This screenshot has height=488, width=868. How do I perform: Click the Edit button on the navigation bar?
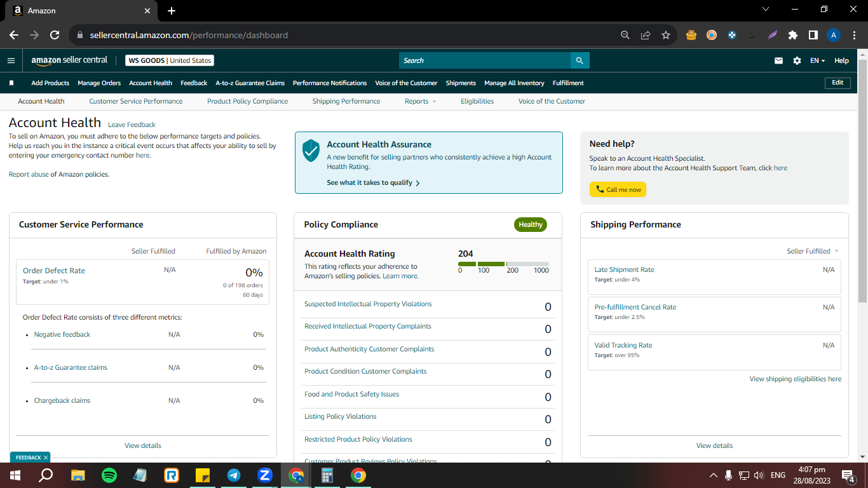[x=837, y=83]
